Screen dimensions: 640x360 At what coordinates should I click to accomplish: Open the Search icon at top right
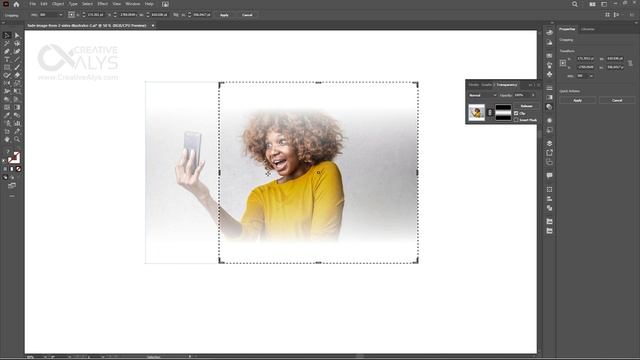tap(575, 4)
